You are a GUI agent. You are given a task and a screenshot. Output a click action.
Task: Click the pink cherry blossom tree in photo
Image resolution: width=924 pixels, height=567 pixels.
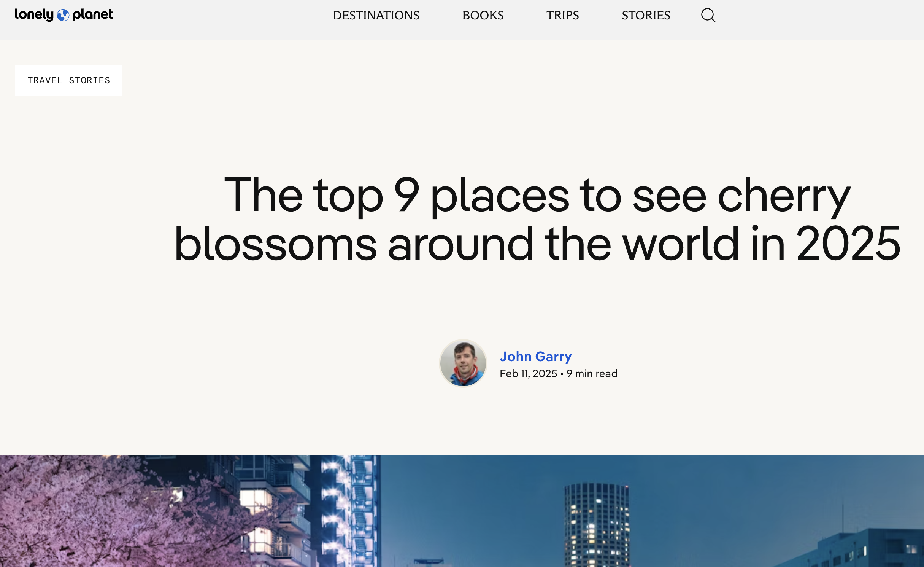click(x=95, y=514)
